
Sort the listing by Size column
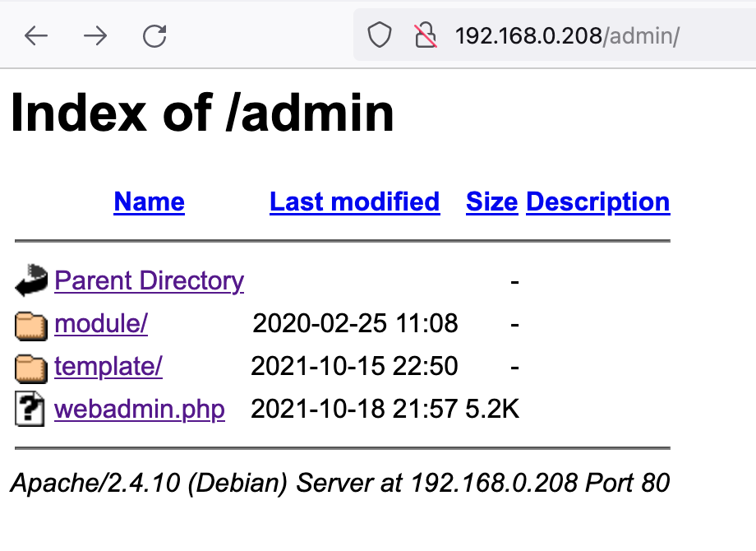click(491, 202)
